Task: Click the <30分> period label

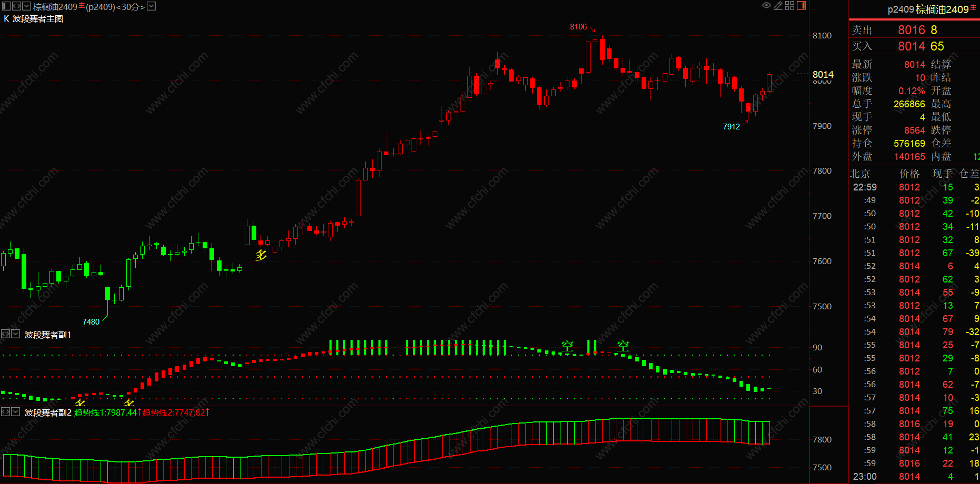Action: pos(130,7)
